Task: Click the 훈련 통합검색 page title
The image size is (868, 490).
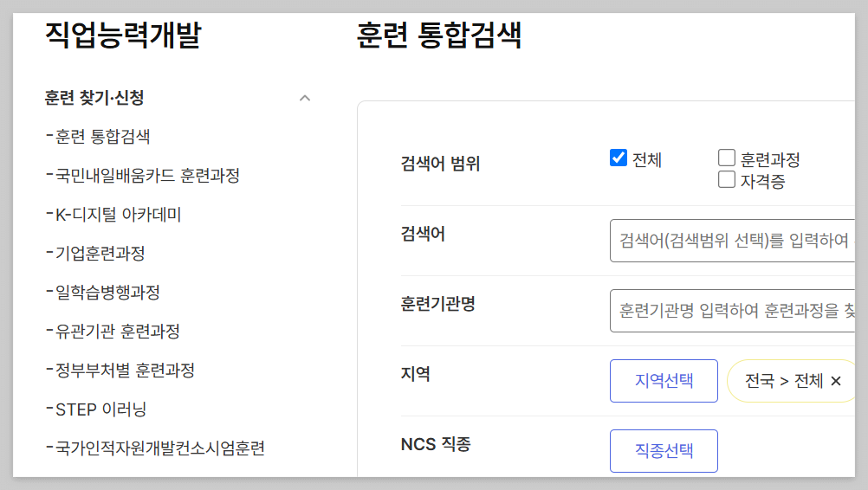Action: coord(439,35)
